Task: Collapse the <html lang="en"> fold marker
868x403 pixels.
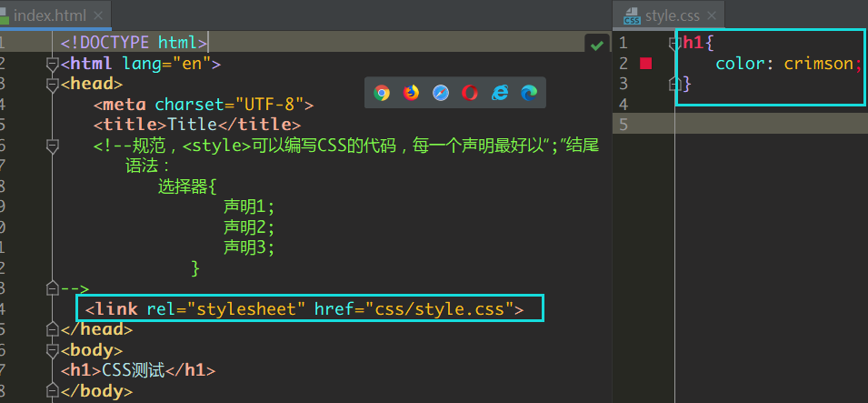Action: tap(53, 64)
